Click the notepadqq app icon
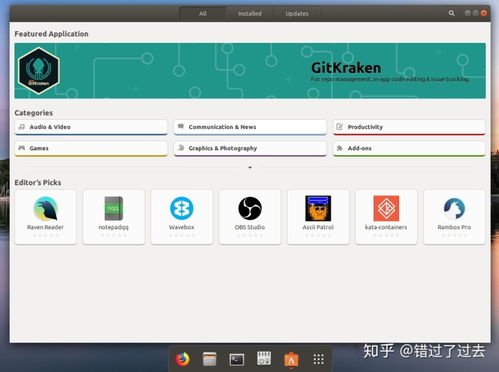499x372 pixels. [114, 208]
